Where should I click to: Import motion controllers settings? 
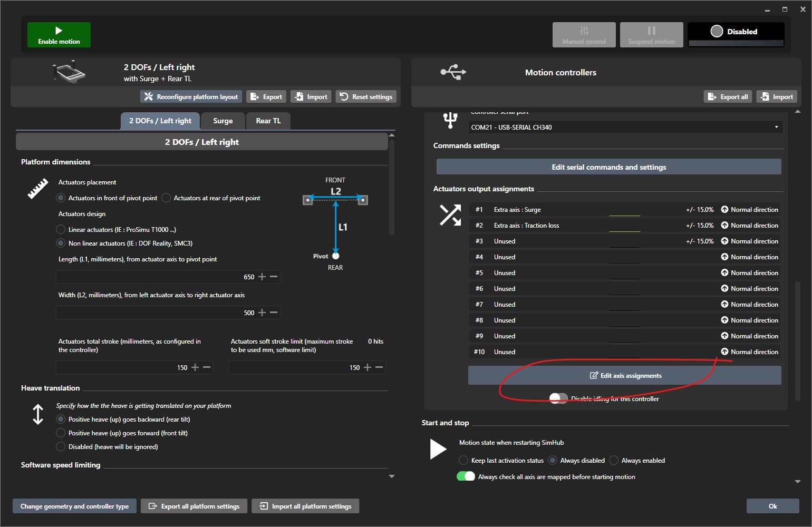point(777,96)
